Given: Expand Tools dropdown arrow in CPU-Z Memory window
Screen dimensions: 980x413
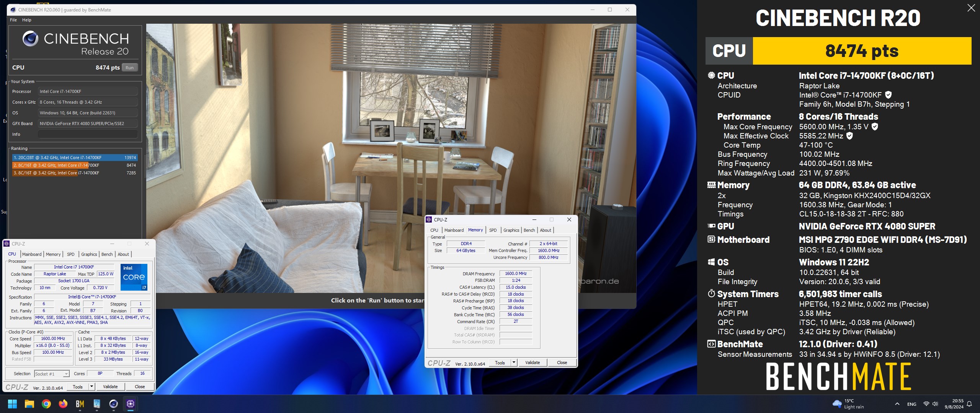Looking at the screenshot, I should tap(514, 363).
